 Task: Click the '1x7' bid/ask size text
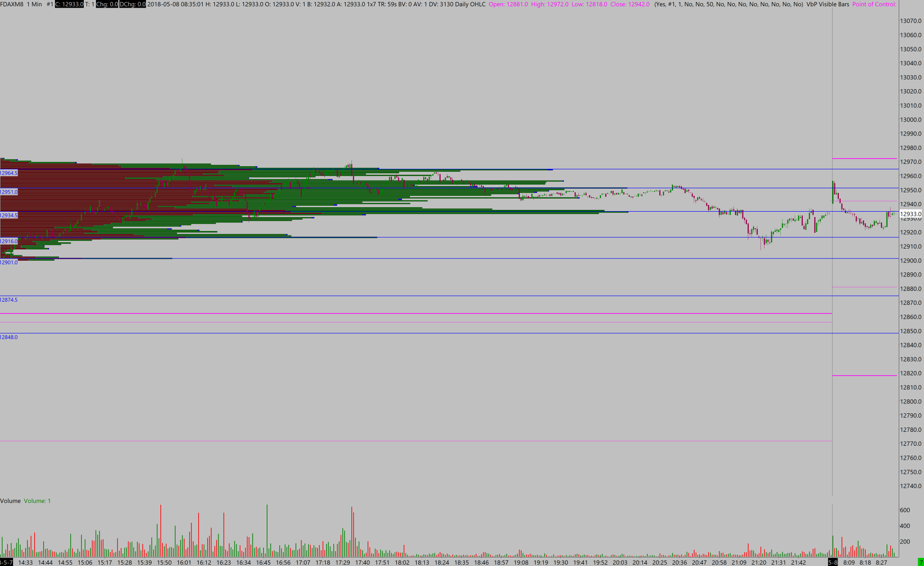[x=370, y=4]
